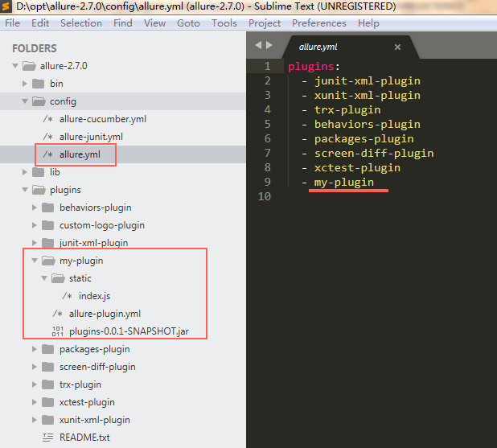Open the Project menu

tap(265, 23)
